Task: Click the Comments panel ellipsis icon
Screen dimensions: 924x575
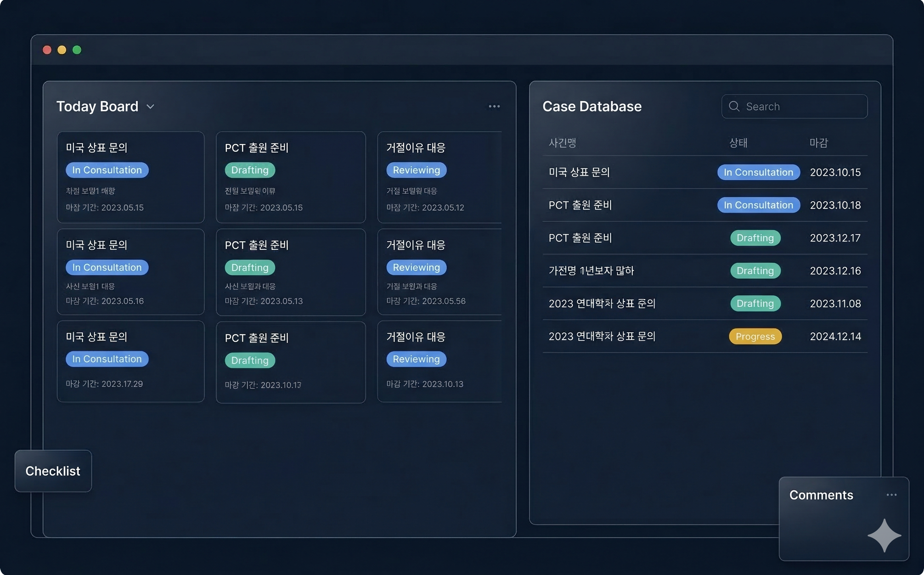Action: tap(891, 495)
